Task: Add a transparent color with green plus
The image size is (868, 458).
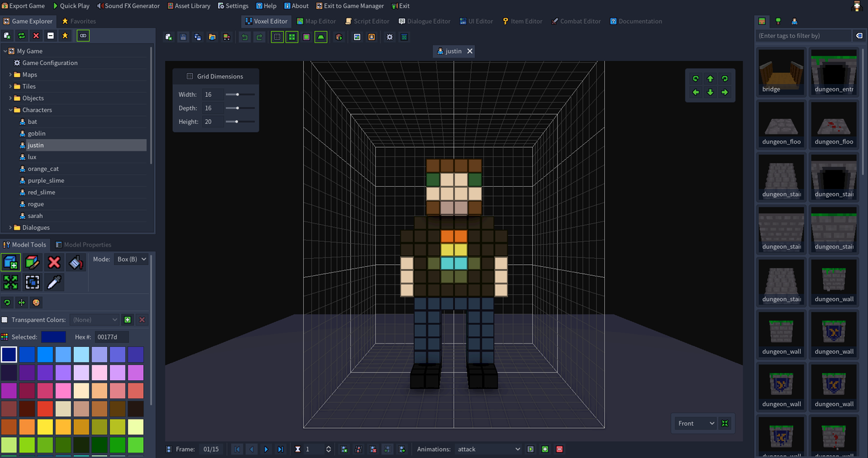Action: 127,320
